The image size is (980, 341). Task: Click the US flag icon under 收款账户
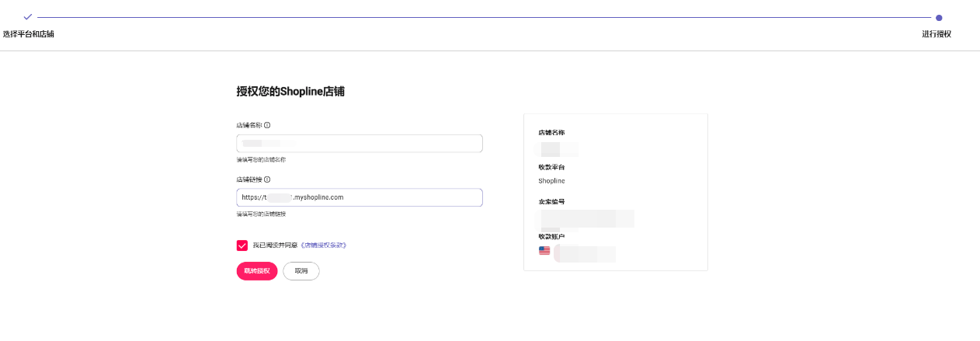pyautogui.click(x=544, y=251)
